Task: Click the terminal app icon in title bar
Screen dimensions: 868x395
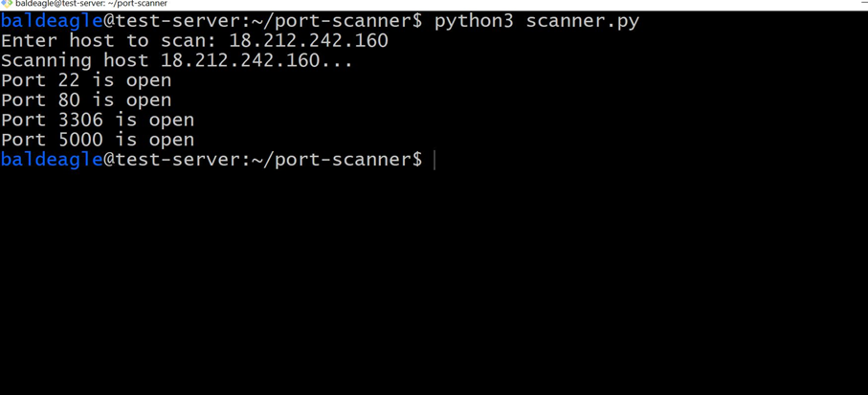Action: pyautogui.click(x=7, y=4)
